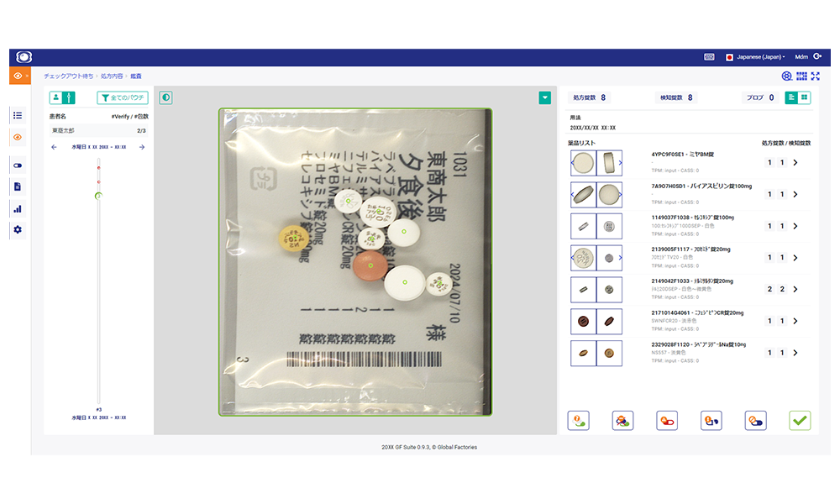The height and width of the screenshot is (504, 840).
Task: Click the 検知錠数 8 counter
Action: point(676,97)
